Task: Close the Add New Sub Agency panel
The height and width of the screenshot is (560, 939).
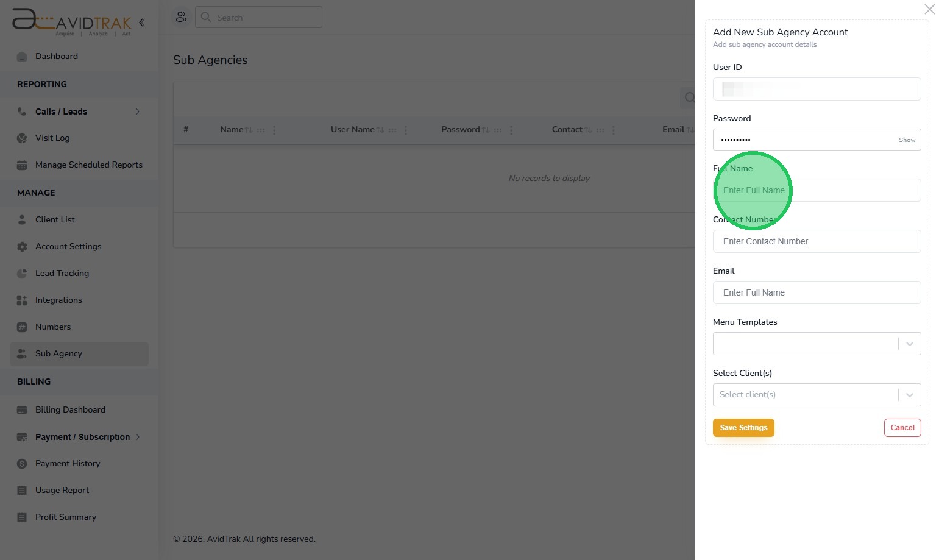Action: pyautogui.click(x=929, y=9)
